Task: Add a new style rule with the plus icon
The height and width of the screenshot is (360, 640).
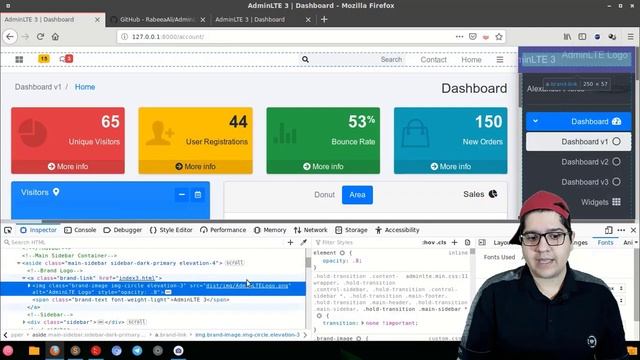Action: [x=454, y=242]
